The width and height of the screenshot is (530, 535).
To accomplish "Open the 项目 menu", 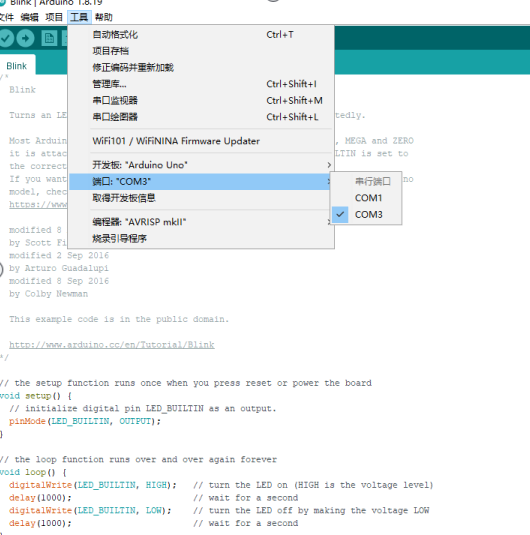I will pos(54,17).
